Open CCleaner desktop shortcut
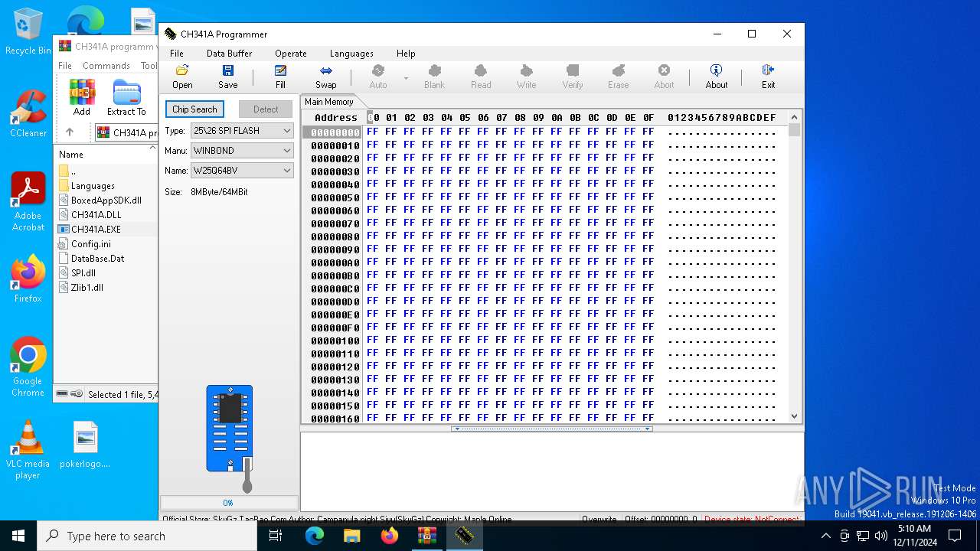Image resolution: width=980 pixels, height=551 pixels. tap(28, 113)
